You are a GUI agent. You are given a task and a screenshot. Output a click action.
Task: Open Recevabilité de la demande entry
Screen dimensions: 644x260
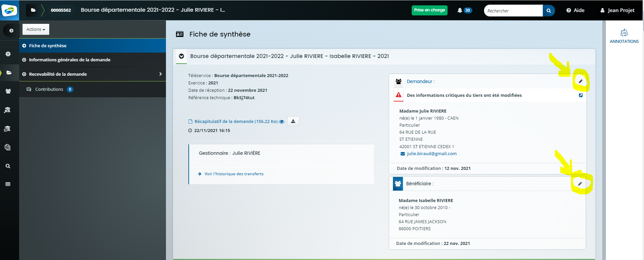click(x=93, y=74)
